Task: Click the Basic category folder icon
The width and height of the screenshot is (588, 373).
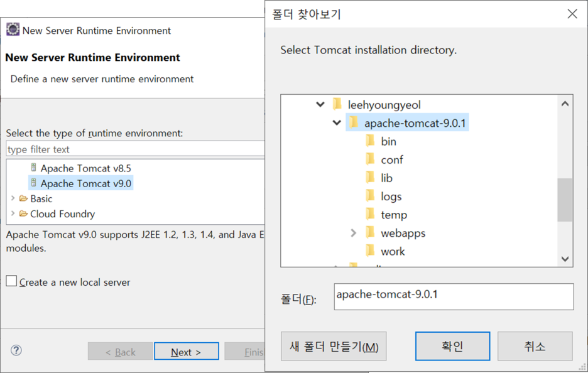Action: 24,198
